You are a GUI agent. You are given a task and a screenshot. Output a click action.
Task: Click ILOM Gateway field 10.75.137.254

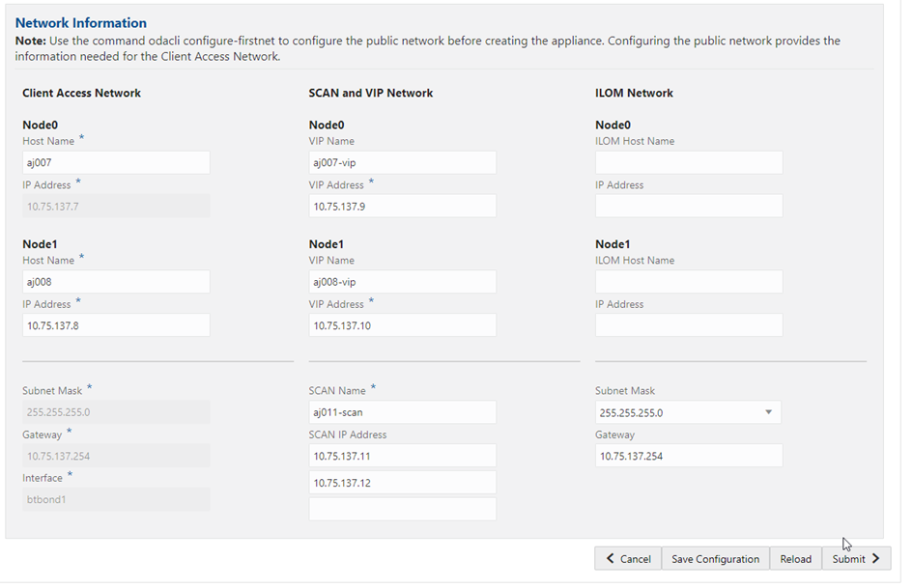coord(688,456)
